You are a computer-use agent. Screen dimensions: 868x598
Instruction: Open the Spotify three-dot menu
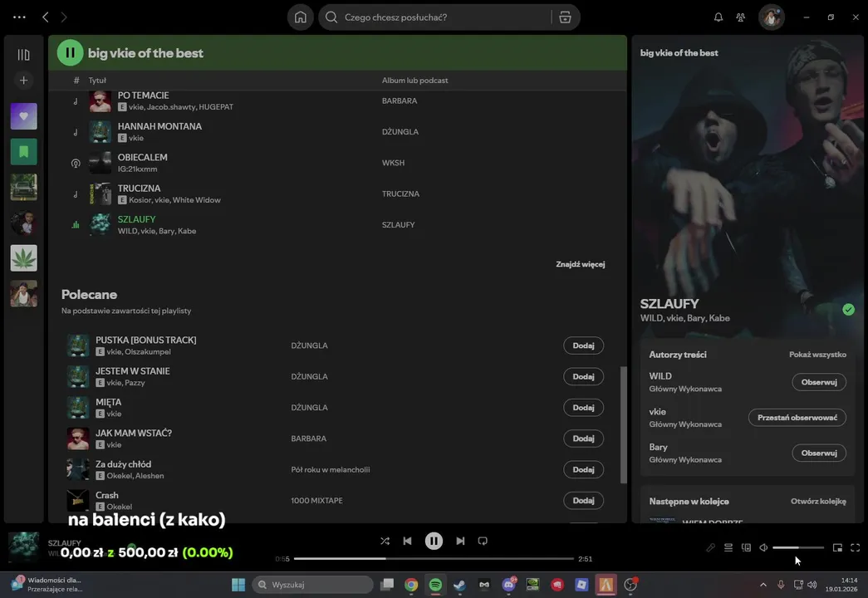19,17
